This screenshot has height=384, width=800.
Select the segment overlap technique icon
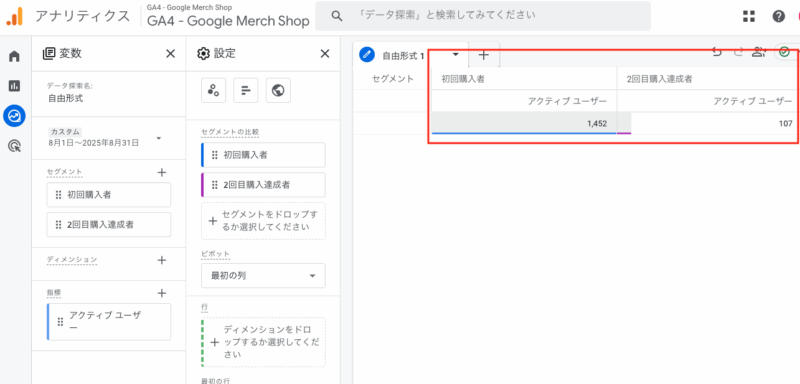point(213,90)
